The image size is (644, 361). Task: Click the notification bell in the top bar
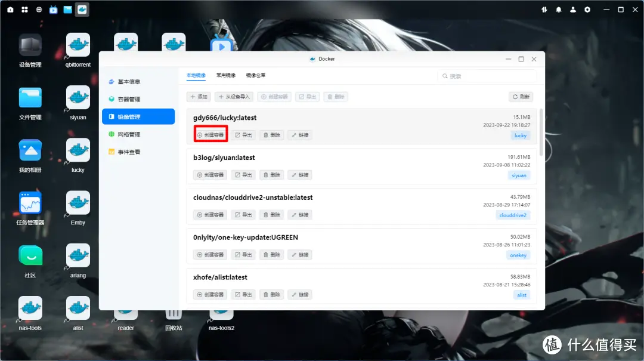[559, 10]
